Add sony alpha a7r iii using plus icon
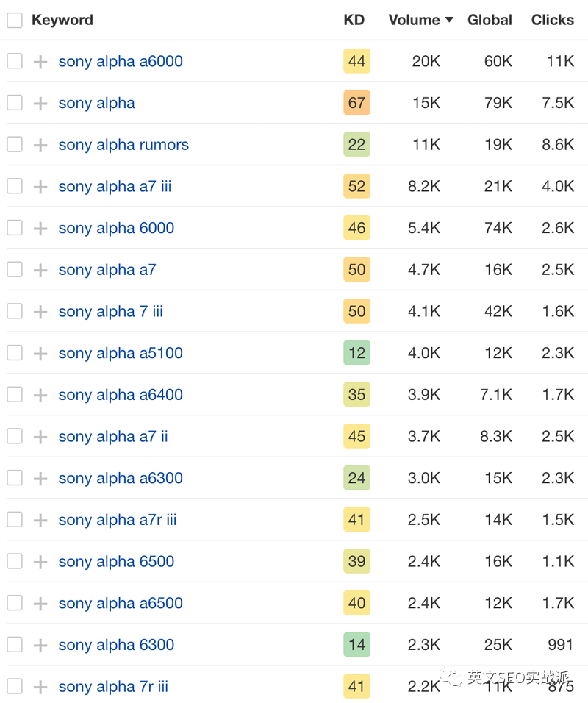The height and width of the screenshot is (703, 588). pyautogui.click(x=40, y=520)
